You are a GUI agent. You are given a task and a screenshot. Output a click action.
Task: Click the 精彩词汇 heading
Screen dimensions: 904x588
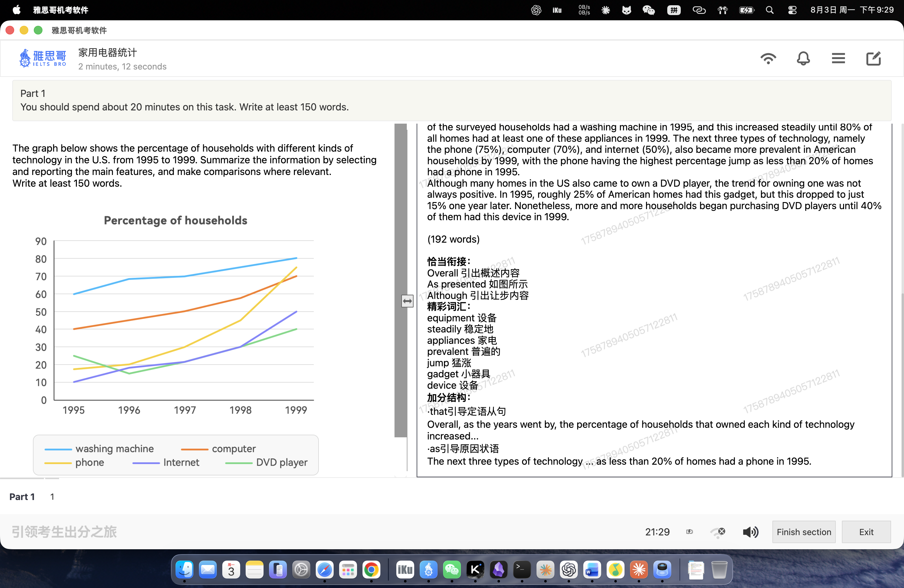(449, 306)
